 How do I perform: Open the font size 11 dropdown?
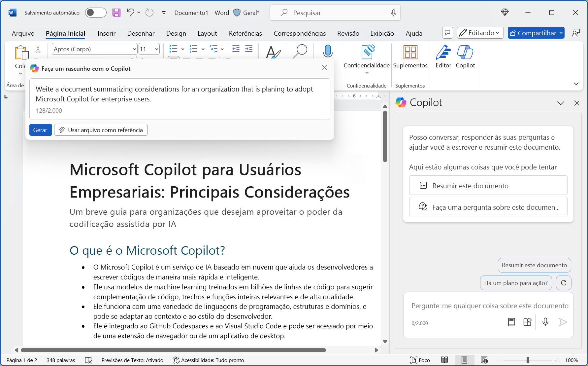pos(157,49)
